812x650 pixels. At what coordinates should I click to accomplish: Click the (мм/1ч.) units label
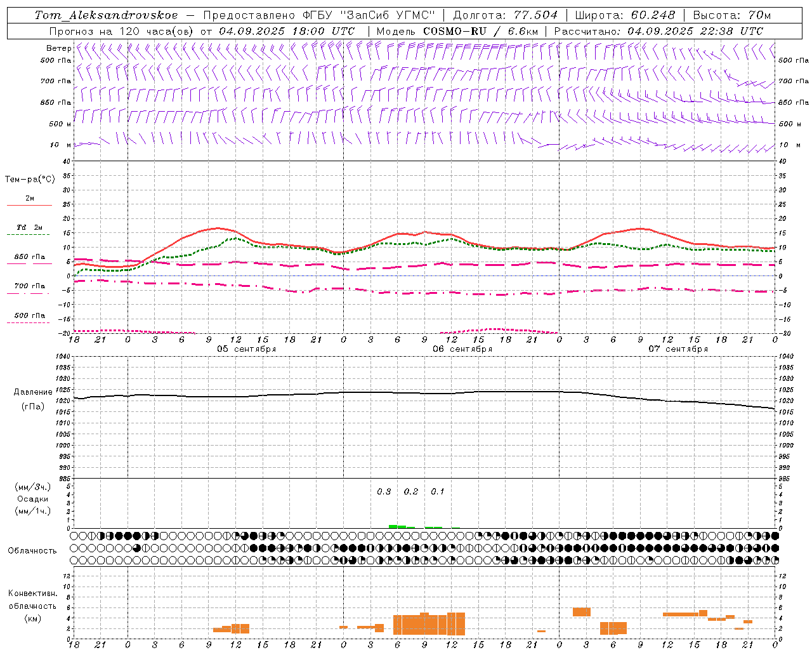(x=32, y=512)
